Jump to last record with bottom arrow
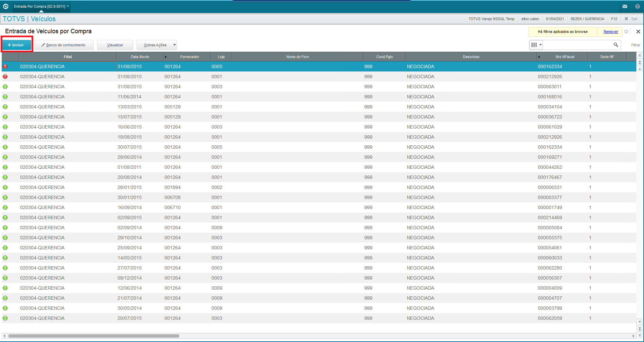The width and height of the screenshot is (644, 342). pyautogui.click(x=640, y=335)
